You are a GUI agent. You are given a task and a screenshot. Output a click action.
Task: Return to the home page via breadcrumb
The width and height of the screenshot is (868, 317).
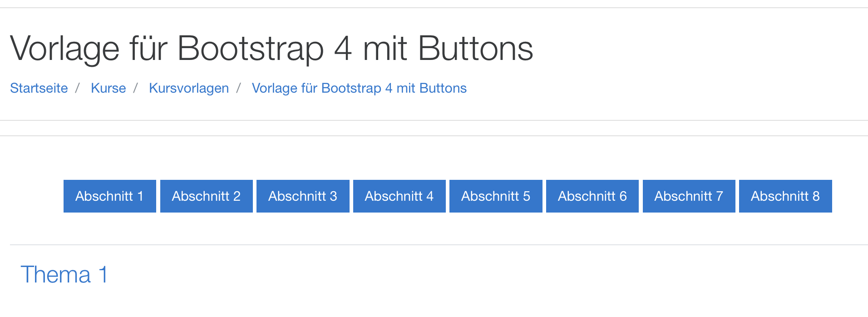click(x=39, y=88)
